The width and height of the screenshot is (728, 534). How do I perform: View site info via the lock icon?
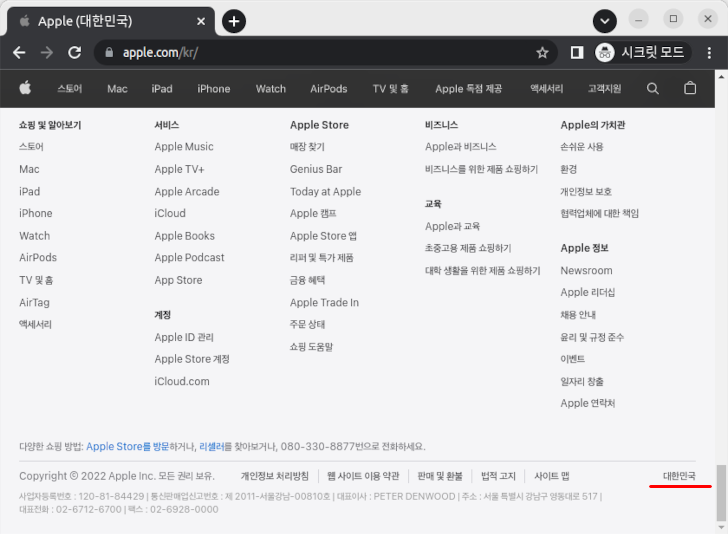point(109,52)
